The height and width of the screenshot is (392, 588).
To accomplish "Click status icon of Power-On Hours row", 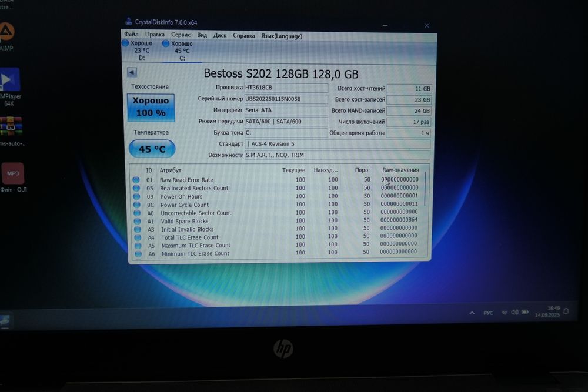I will pos(136,196).
